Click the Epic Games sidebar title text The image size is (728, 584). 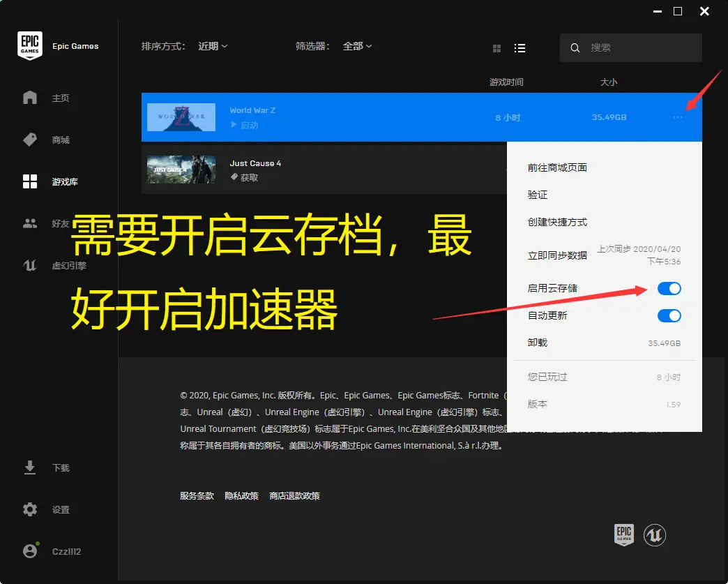click(75, 46)
